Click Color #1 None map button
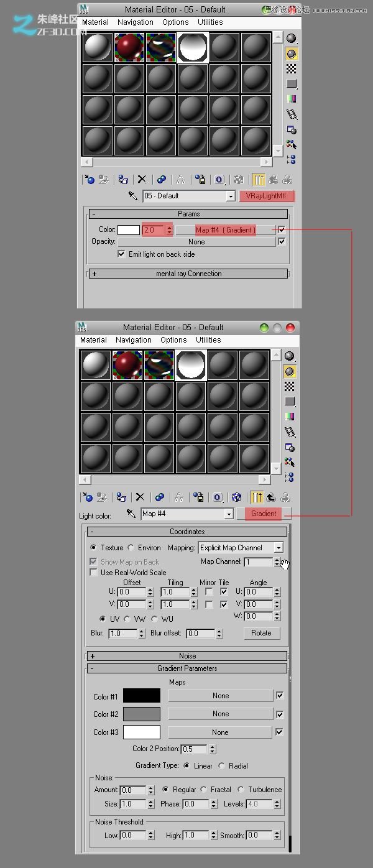 click(x=221, y=696)
